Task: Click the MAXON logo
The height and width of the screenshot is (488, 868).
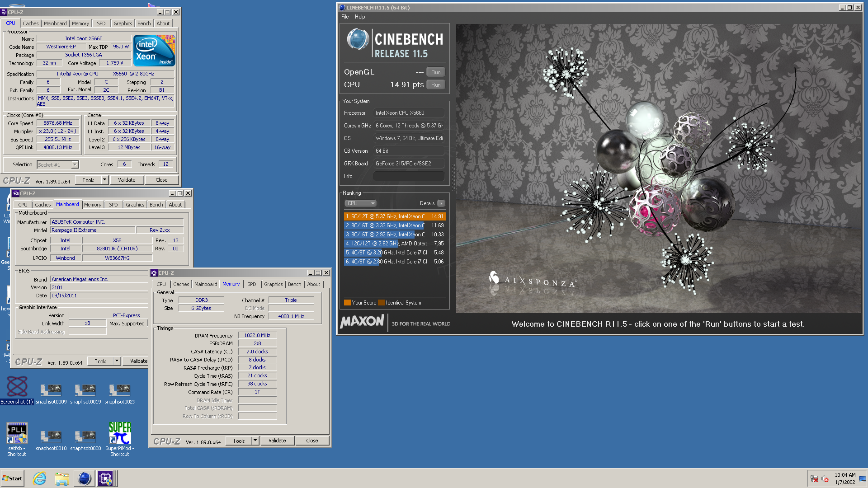Action: point(362,322)
